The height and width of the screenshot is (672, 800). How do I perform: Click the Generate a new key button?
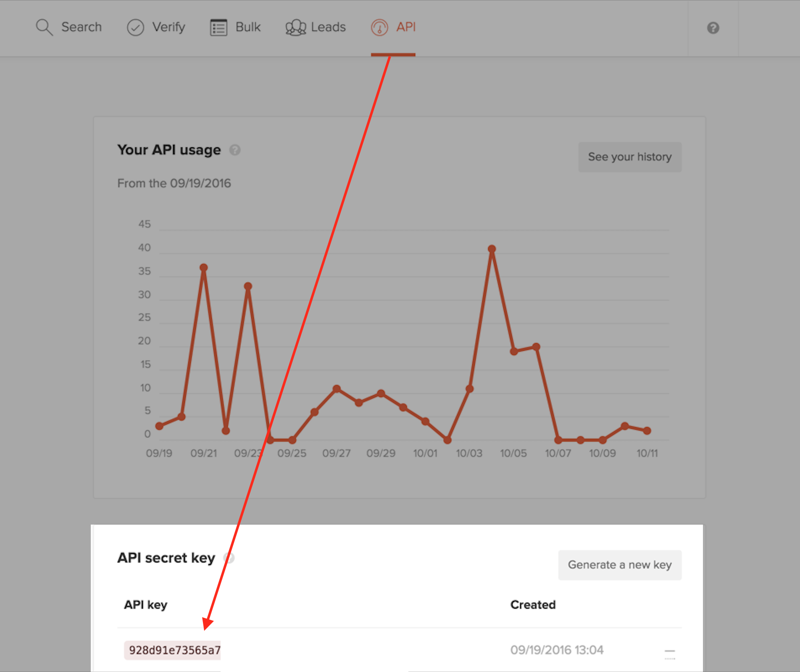point(620,565)
